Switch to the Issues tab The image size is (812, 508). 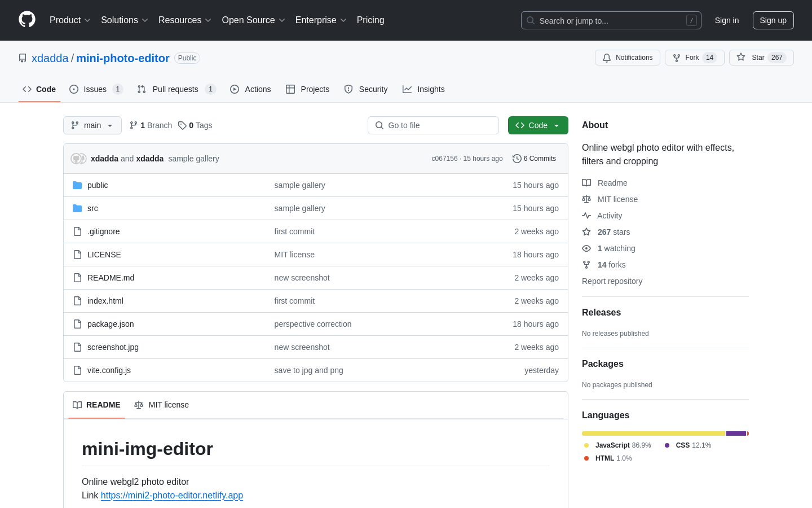(96, 89)
